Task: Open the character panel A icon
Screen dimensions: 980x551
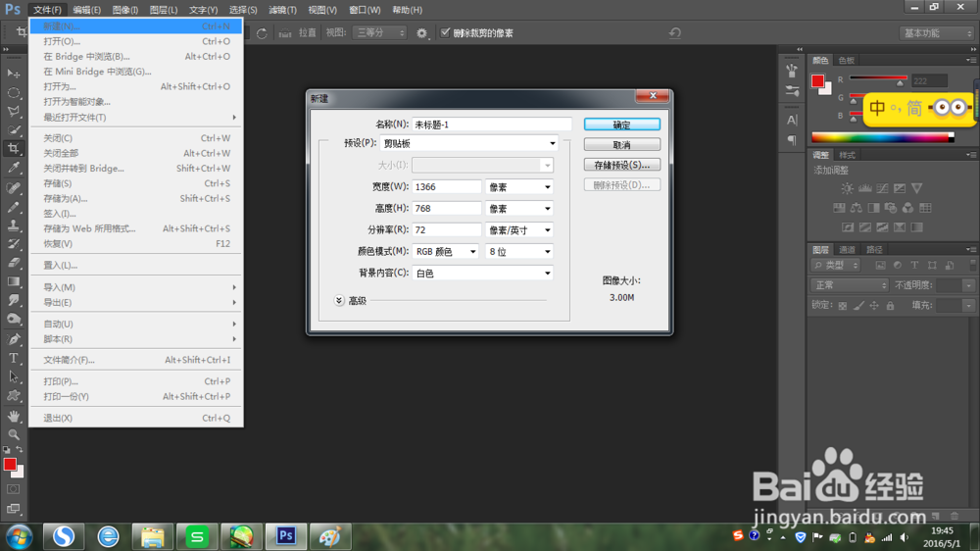Action: pyautogui.click(x=792, y=120)
